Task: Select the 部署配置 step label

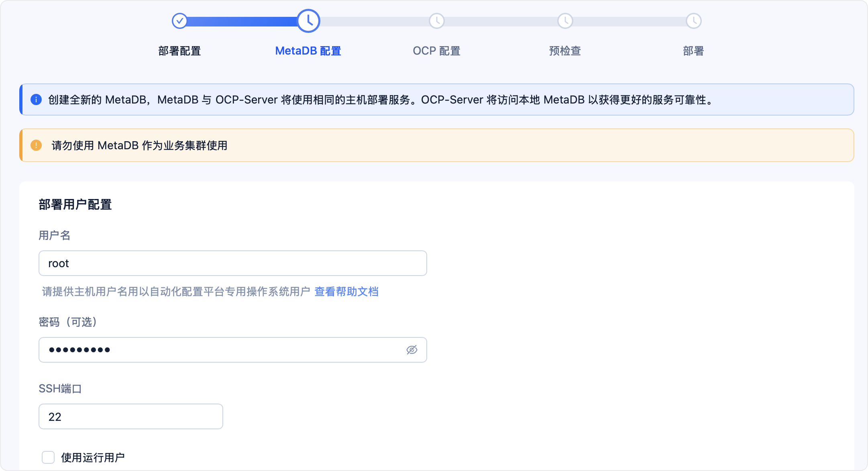Action: (179, 51)
